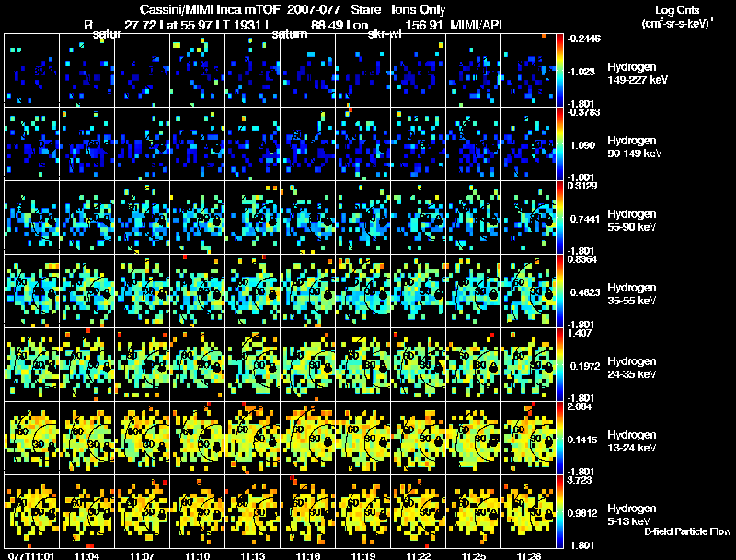
Task: Click the MIMI/APL text in header
Action: point(477,25)
